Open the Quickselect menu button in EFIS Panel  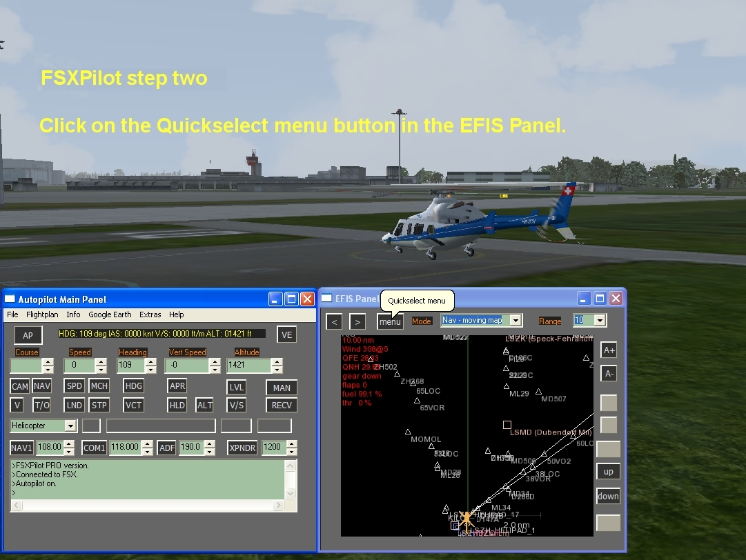coord(390,322)
